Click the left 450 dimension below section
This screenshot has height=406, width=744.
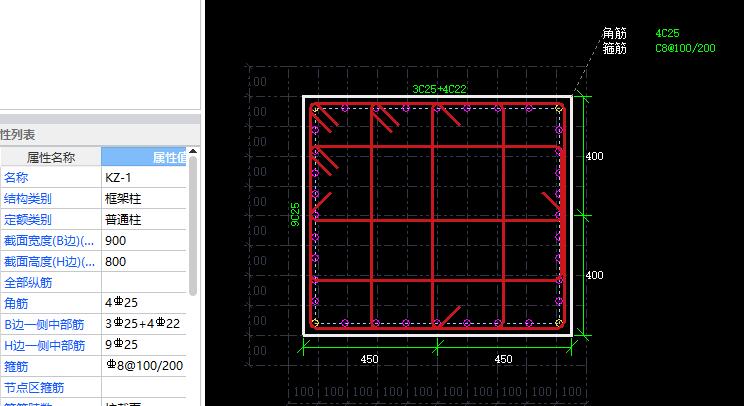[369, 359]
